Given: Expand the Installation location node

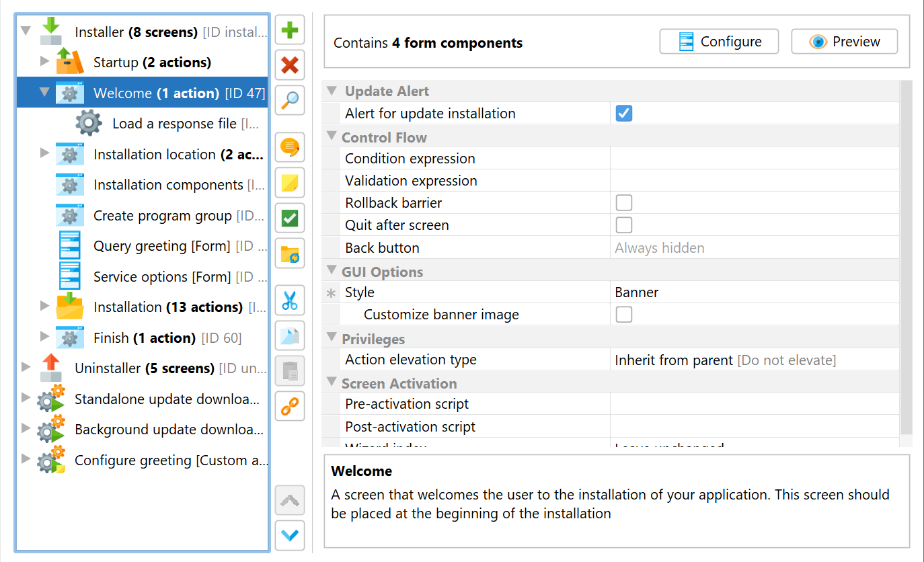Looking at the screenshot, I should pos(44,153).
